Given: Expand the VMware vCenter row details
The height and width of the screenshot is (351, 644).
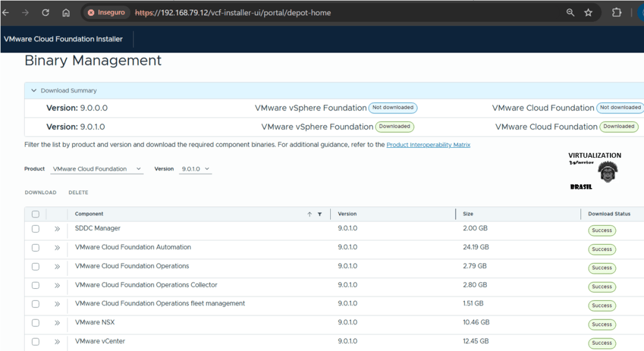Looking at the screenshot, I should [57, 342].
